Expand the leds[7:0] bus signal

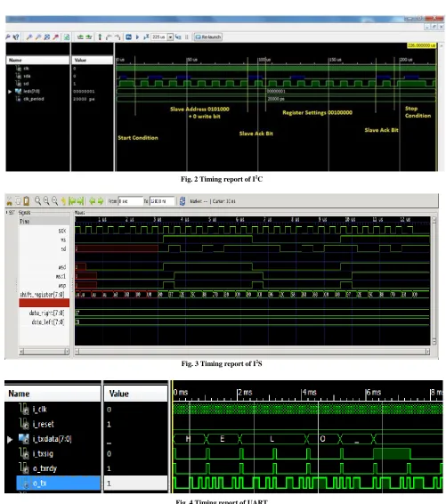click(x=10, y=92)
